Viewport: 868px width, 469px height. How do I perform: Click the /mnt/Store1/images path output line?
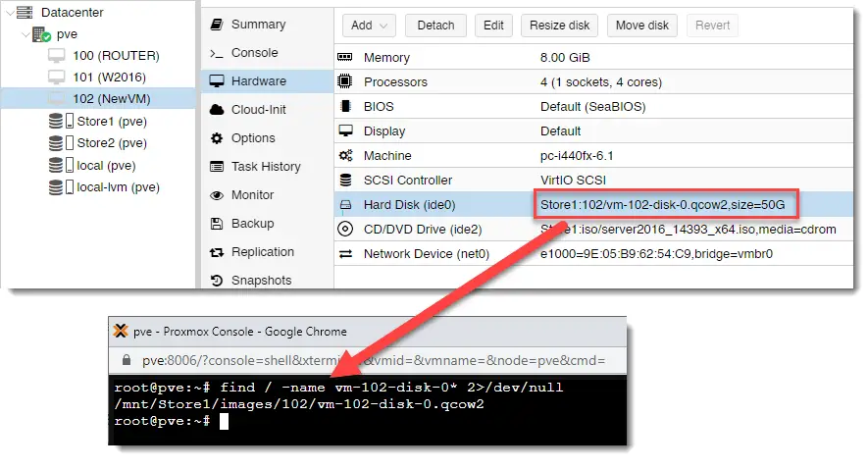[x=299, y=404]
